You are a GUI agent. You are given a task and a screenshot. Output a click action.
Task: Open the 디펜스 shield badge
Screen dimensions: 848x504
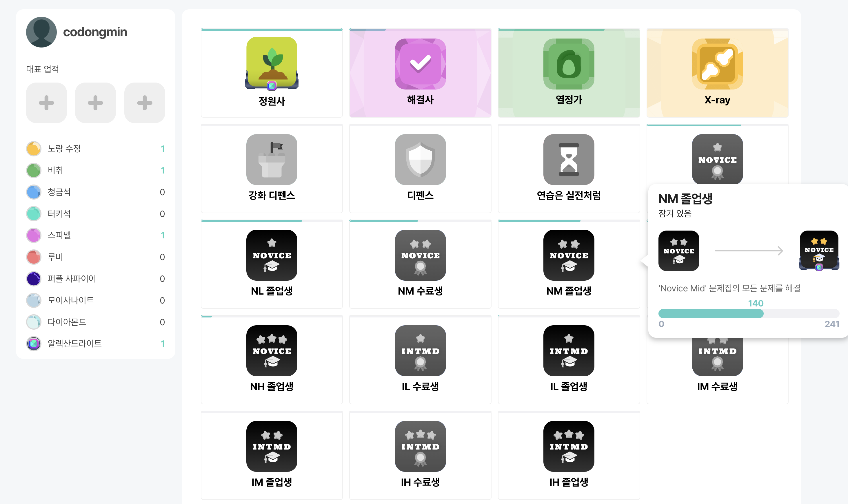point(420,169)
